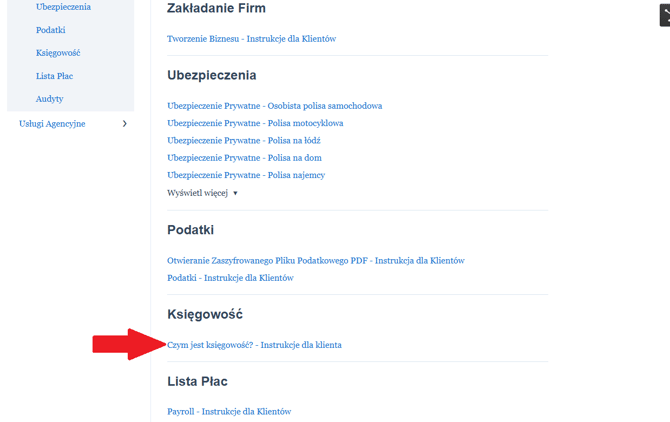The image size is (670, 422).
Task: Expand Wyświetl więcej under Ubezpieczenia
Action: tap(203, 193)
